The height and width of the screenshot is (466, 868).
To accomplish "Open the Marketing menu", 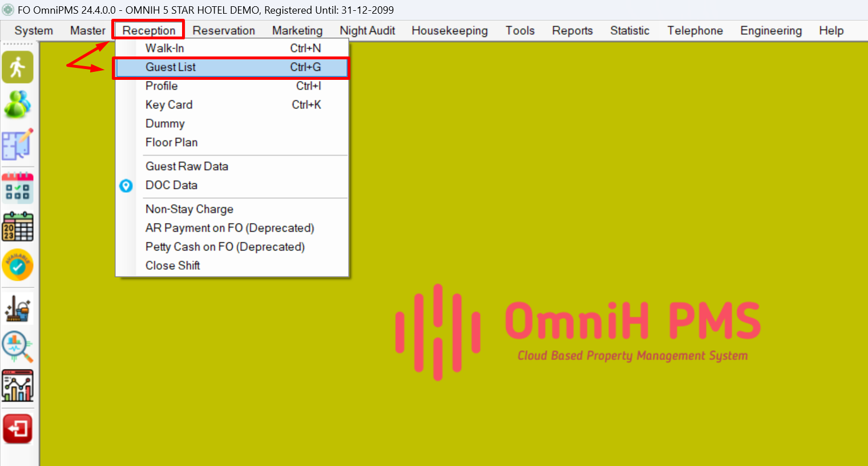I will (297, 31).
